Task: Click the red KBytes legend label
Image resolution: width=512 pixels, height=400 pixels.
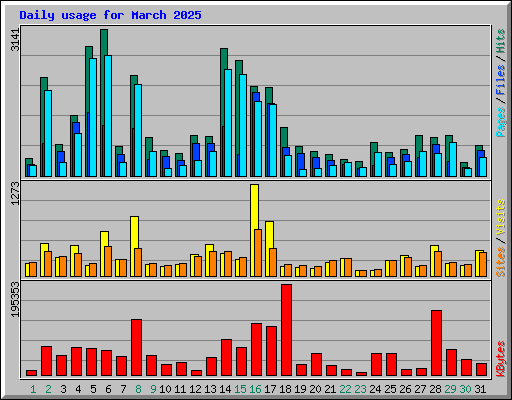Action: (x=501, y=359)
